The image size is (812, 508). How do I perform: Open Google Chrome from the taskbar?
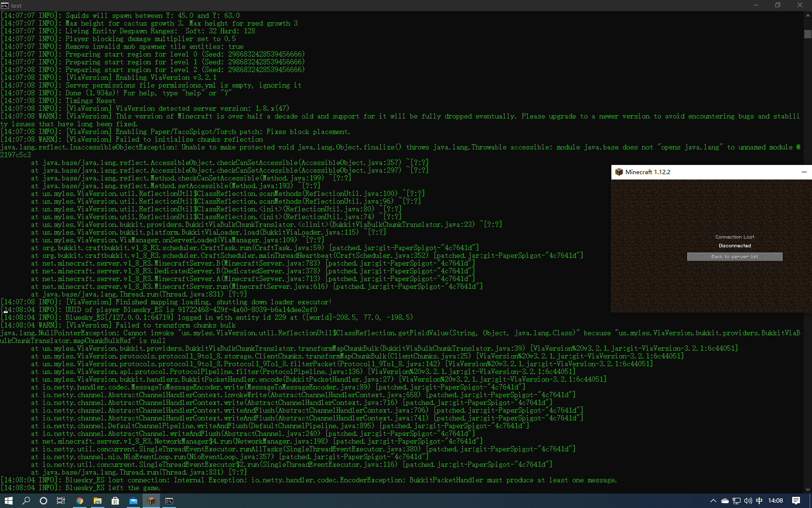click(79, 500)
